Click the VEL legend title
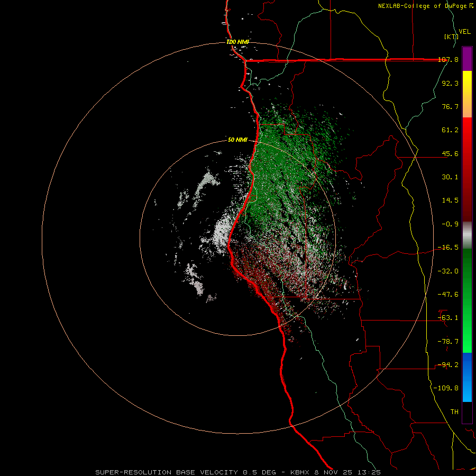 pyautogui.click(x=464, y=32)
